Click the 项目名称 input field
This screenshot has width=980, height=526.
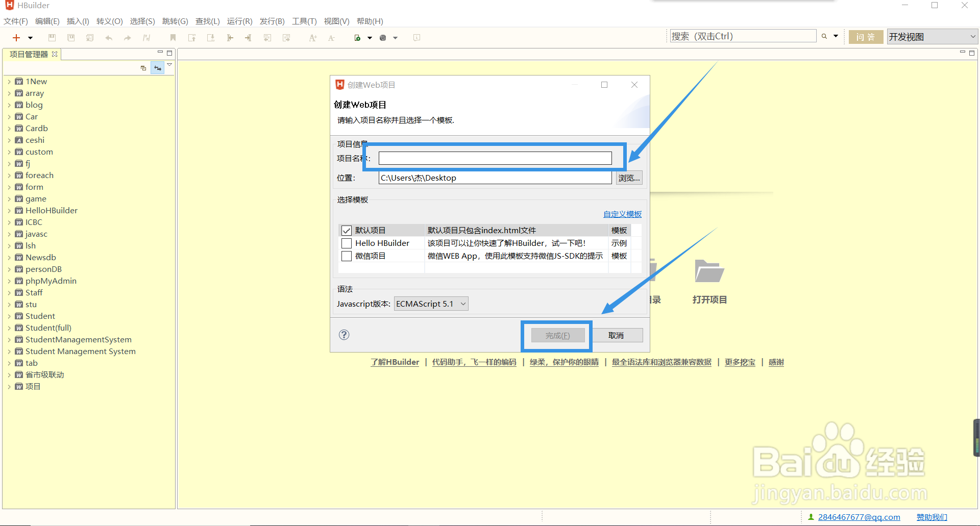[x=495, y=158]
